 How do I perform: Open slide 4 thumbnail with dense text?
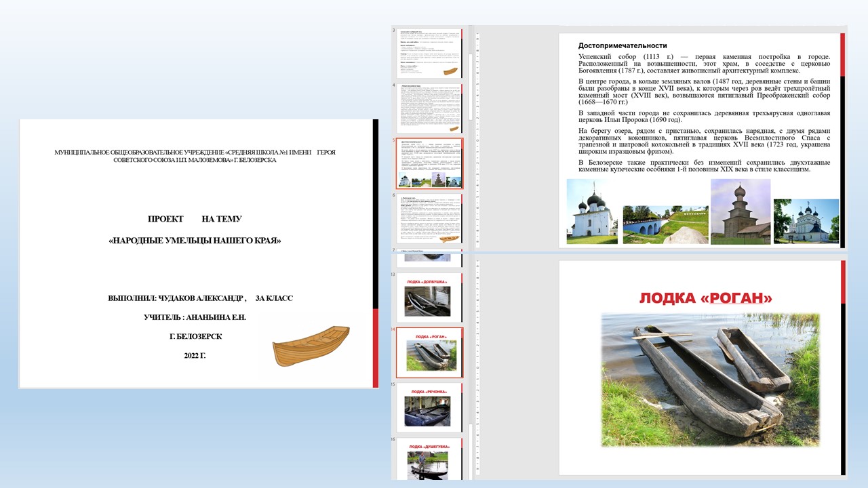[x=429, y=108]
